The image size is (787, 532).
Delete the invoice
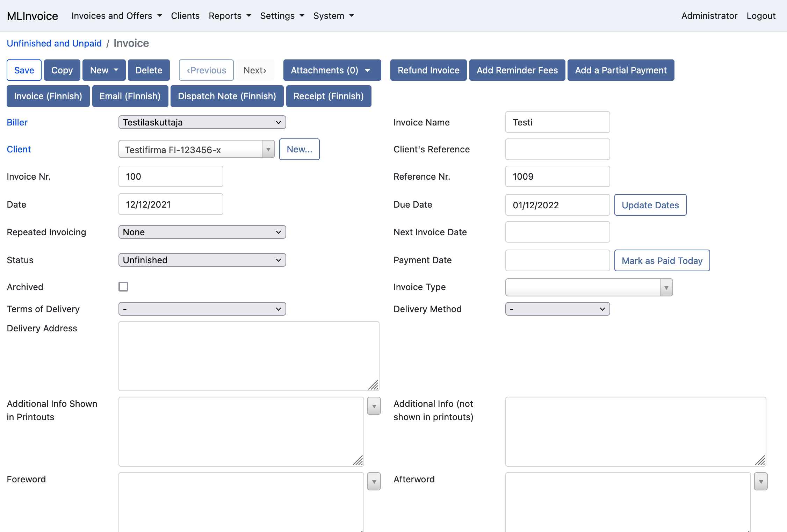[149, 70]
